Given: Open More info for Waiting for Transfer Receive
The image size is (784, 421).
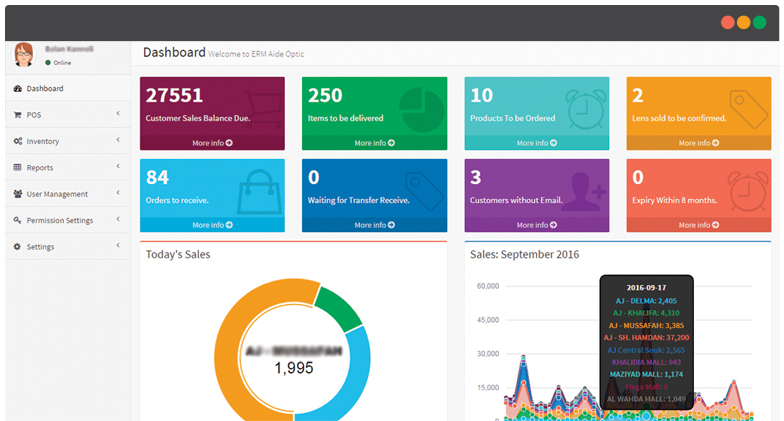Looking at the screenshot, I should (374, 225).
